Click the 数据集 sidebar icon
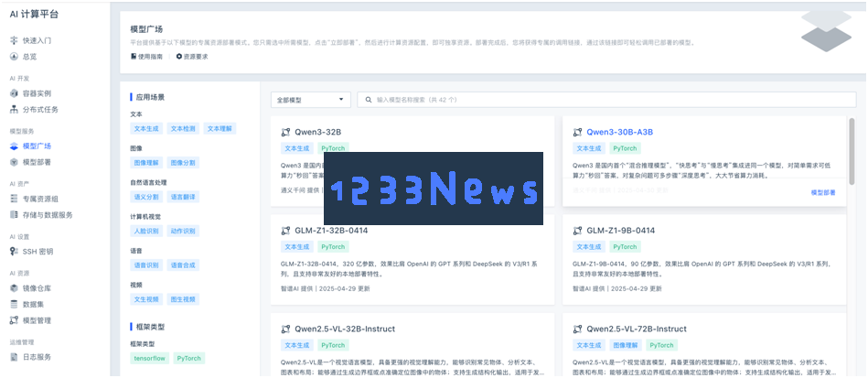Screen dimensions: 868x378 [x=15, y=304]
